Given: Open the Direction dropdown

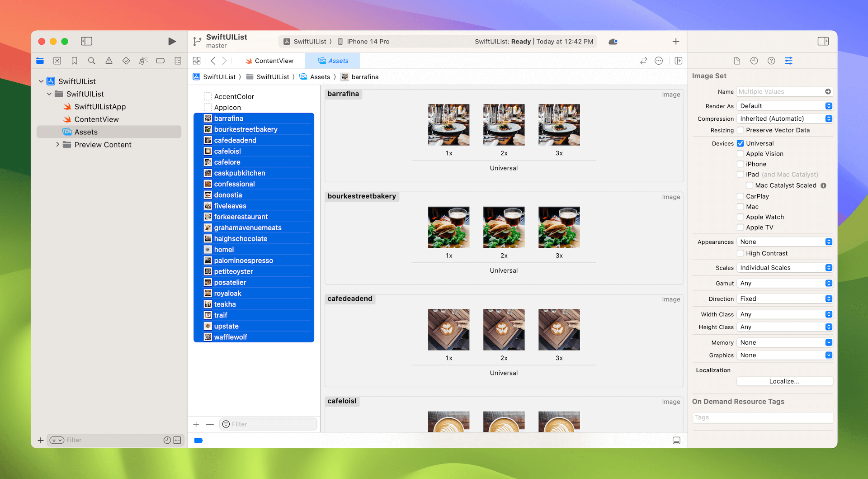Looking at the screenshot, I should pos(784,299).
